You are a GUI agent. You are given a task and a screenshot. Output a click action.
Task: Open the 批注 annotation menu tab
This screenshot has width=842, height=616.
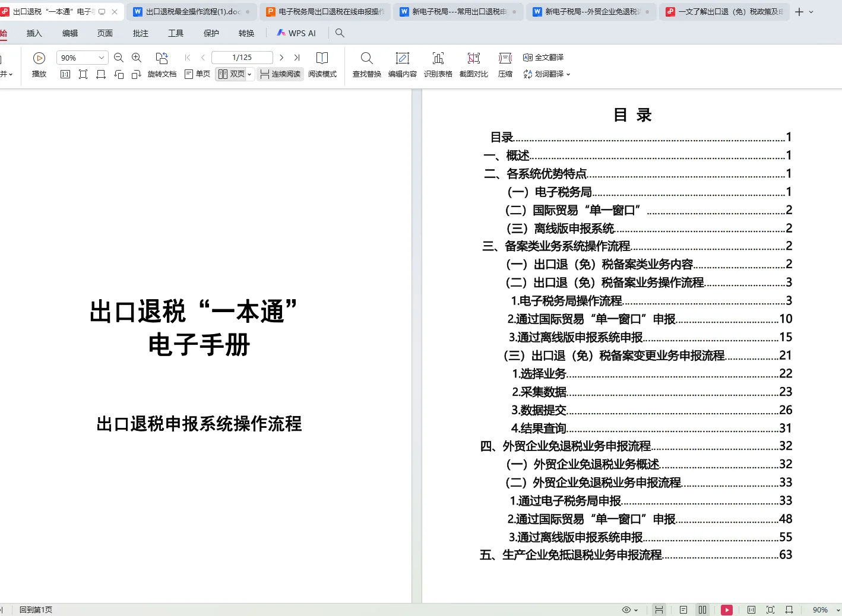[140, 33]
